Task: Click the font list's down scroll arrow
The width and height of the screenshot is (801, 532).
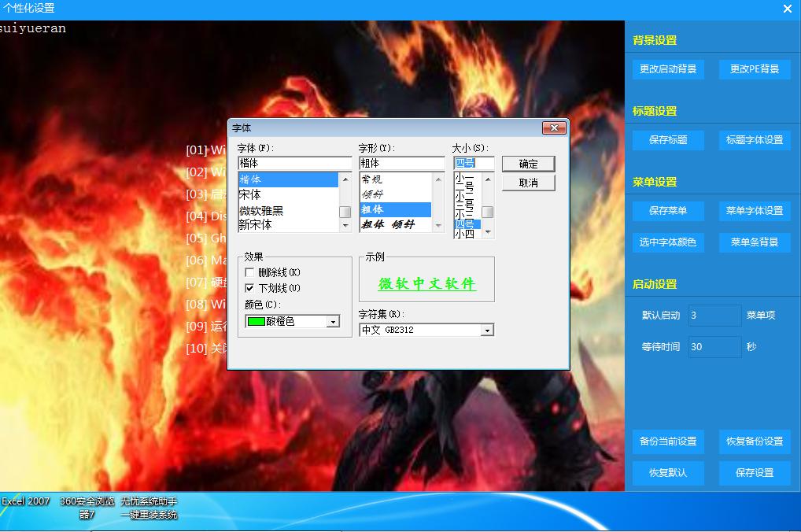Action: tap(345, 225)
